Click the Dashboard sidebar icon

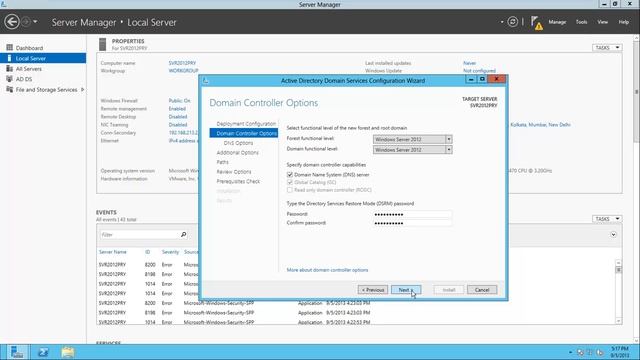pos(9,48)
